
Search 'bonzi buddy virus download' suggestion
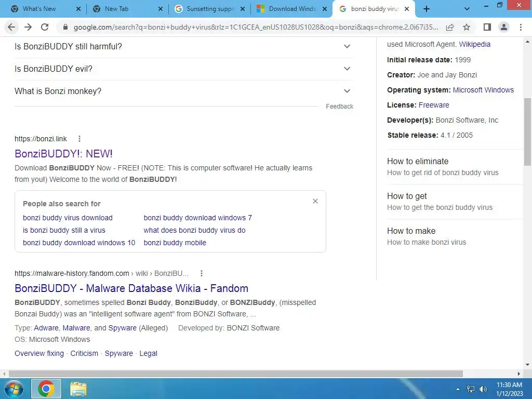click(x=68, y=218)
